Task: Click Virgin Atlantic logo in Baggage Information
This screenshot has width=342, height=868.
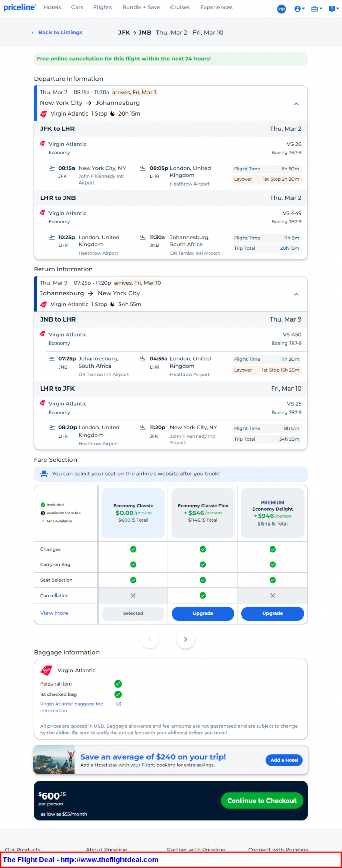Action: tap(46, 670)
